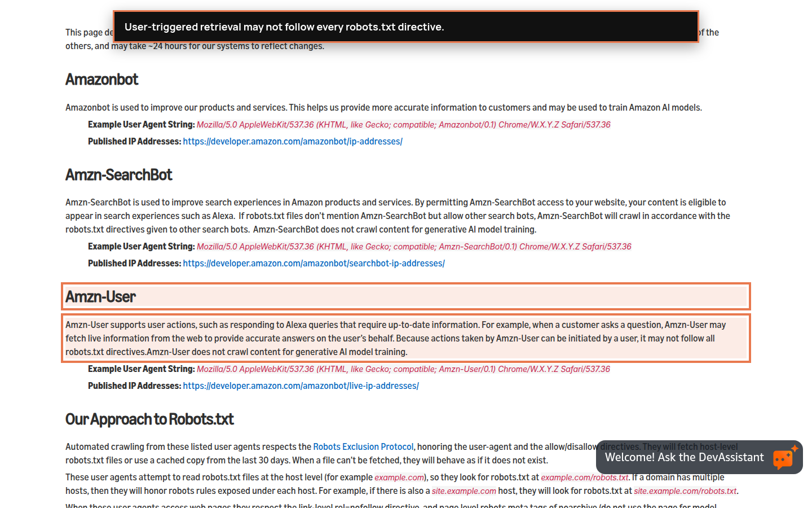Click the Amzn-SearchBot/0.1 user agent string
This screenshot has height=508, width=812.
414,247
